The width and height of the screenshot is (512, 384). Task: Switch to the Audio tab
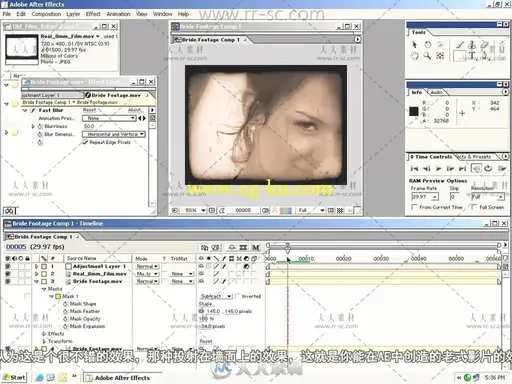436,92
